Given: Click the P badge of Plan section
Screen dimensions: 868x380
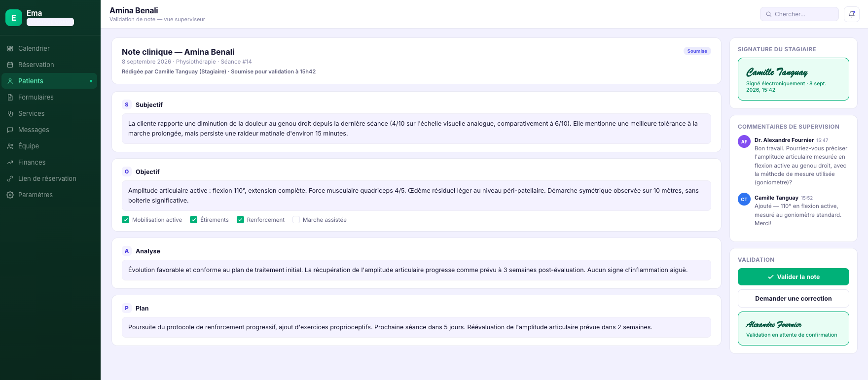Looking at the screenshot, I should (127, 308).
